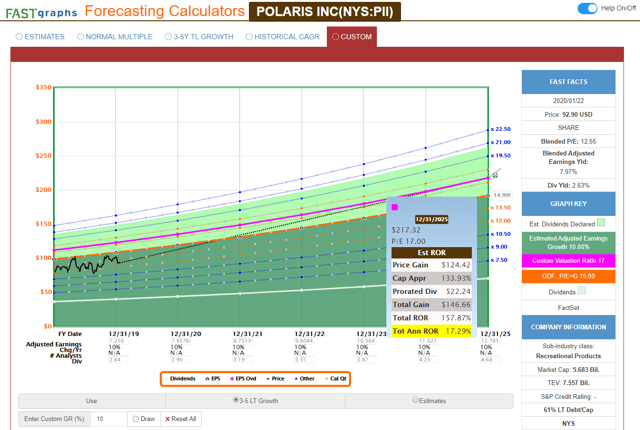Click the Price: 92.90 USD fact
The image size is (640, 430).
point(568,115)
